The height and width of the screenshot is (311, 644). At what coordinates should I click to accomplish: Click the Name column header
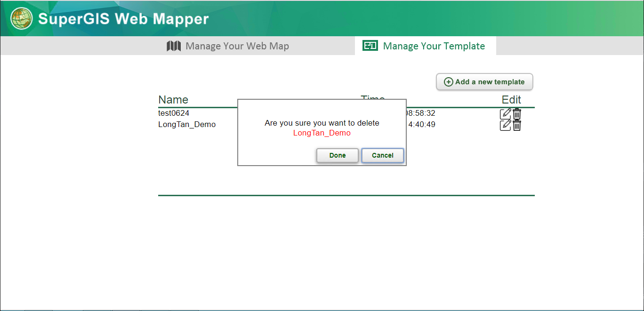point(173,100)
